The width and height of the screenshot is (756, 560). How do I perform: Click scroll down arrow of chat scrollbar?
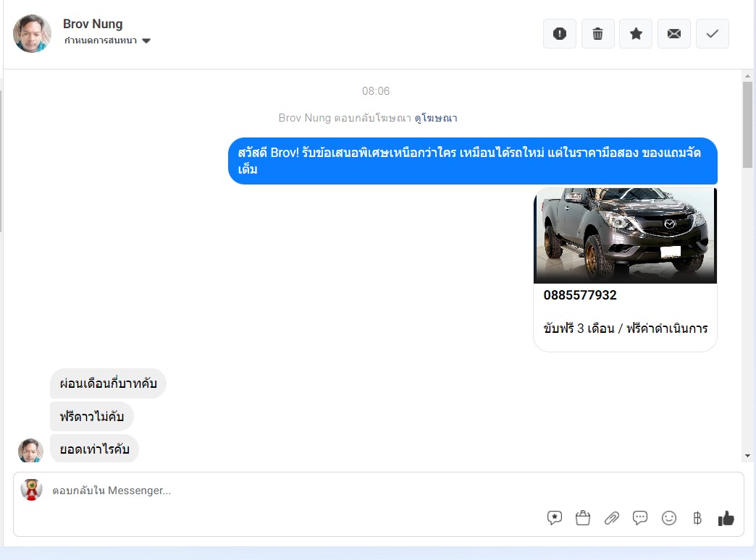(747, 456)
